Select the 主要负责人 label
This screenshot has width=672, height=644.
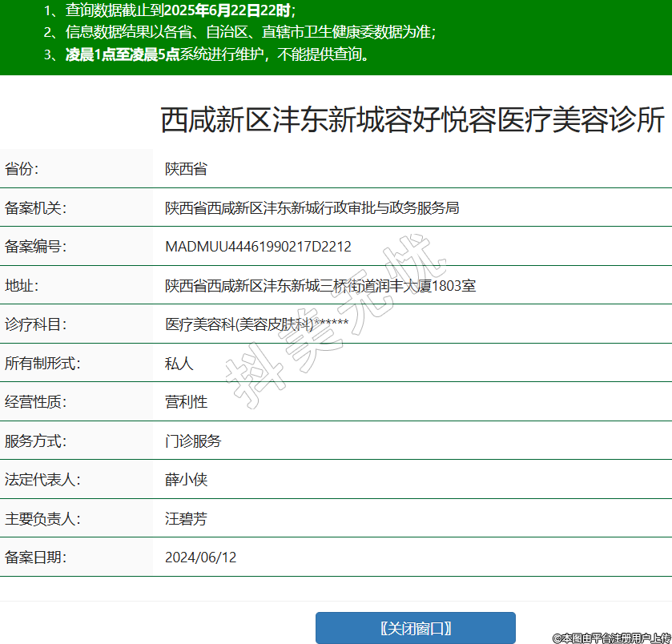coord(42,518)
